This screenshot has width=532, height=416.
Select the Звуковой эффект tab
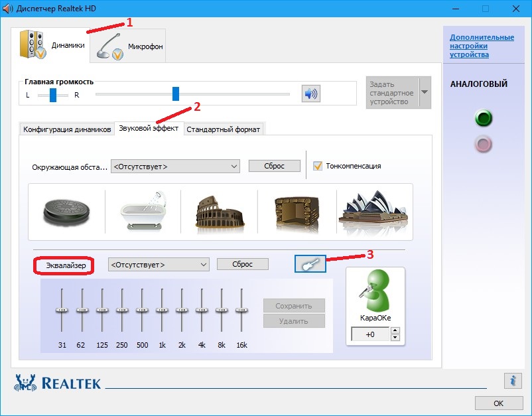point(149,129)
